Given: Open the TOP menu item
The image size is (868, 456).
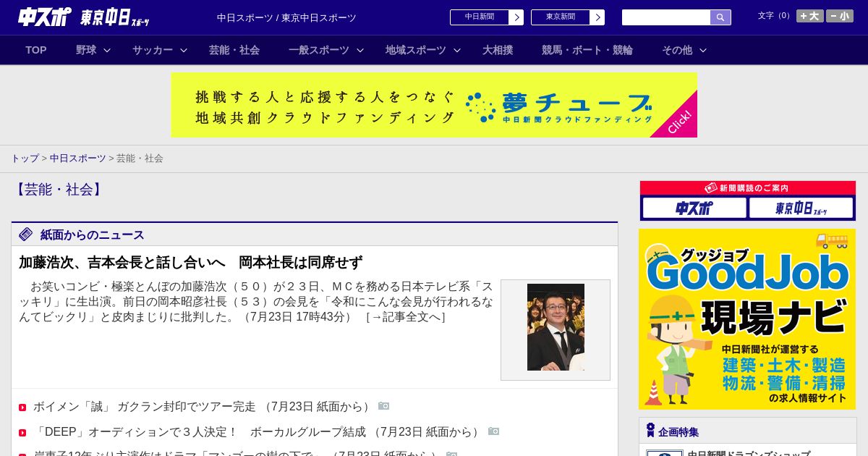Looking at the screenshot, I should tap(36, 50).
